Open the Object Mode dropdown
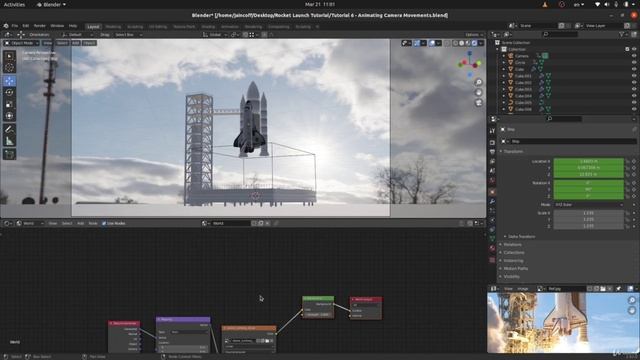The image size is (640, 360). click(x=22, y=43)
